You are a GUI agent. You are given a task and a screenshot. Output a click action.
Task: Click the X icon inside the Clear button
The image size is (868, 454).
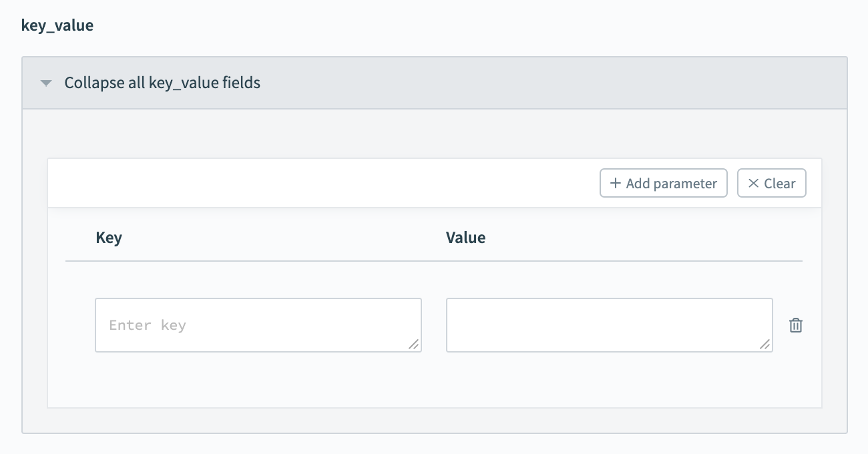coord(754,183)
